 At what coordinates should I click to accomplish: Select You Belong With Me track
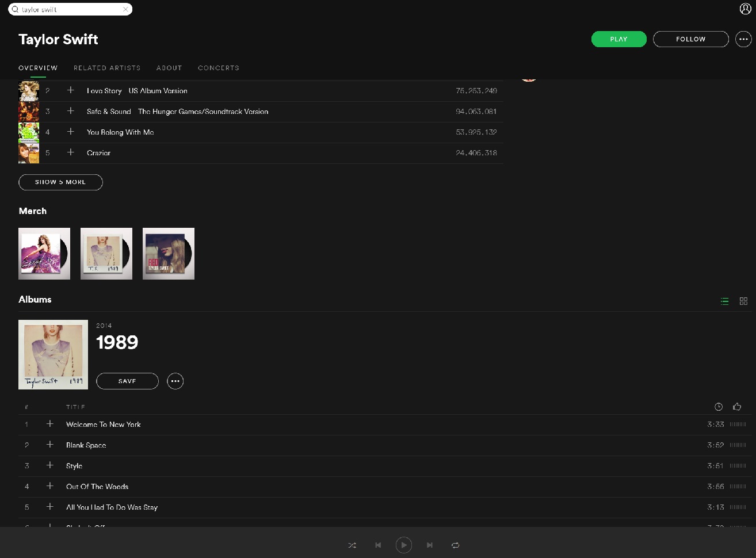coord(120,132)
